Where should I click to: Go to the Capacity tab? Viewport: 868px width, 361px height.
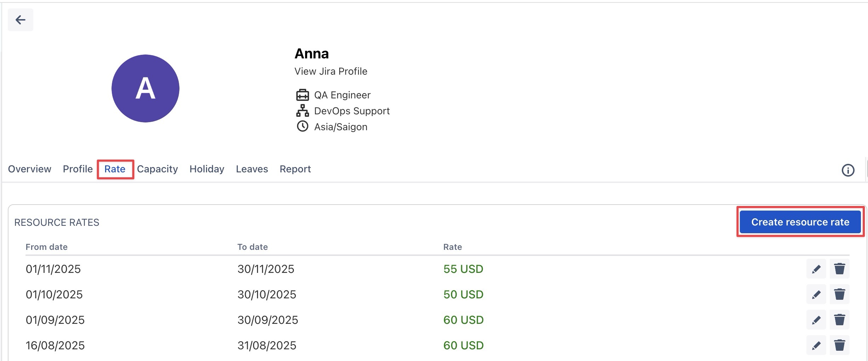coord(158,169)
